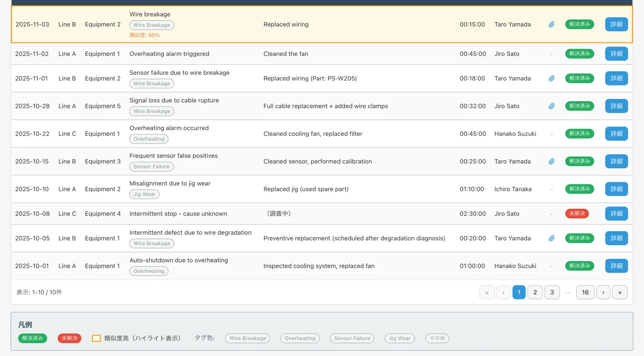Open 詳細 for Frequent sensor false positives row
Screen dimensions: 644x356
616,161
